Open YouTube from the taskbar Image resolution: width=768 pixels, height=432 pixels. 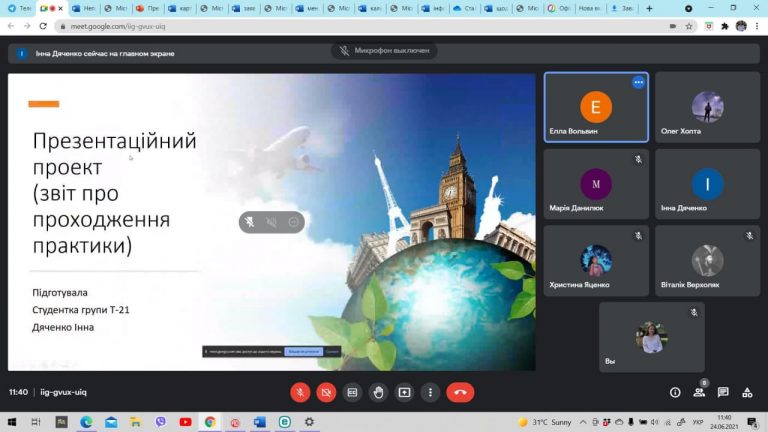tap(185, 422)
